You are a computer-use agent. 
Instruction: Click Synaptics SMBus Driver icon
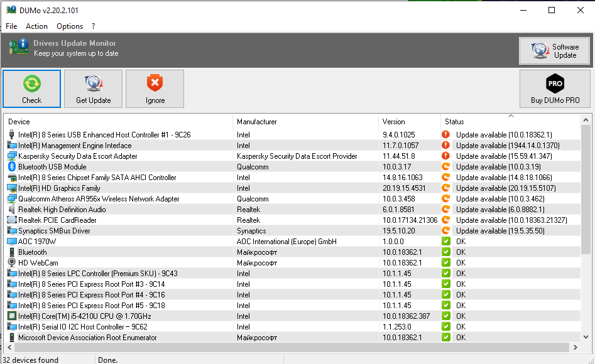point(12,230)
